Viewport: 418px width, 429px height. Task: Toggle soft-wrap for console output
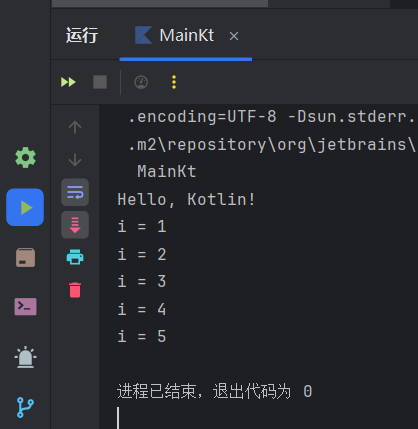(75, 192)
